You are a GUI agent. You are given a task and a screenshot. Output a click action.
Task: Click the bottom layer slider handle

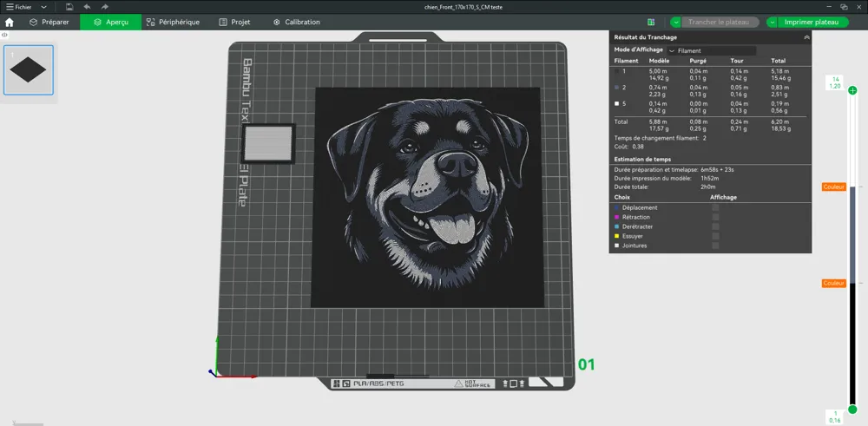pyautogui.click(x=852, y=410)
